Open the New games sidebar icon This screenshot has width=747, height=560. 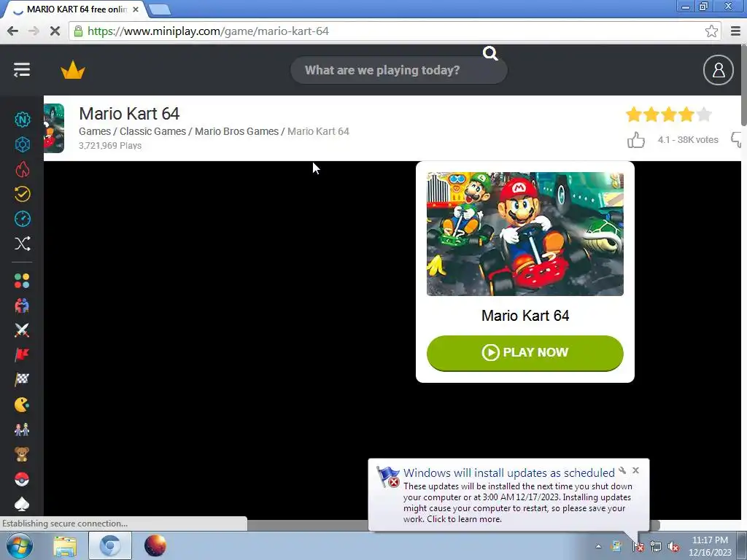22,120
